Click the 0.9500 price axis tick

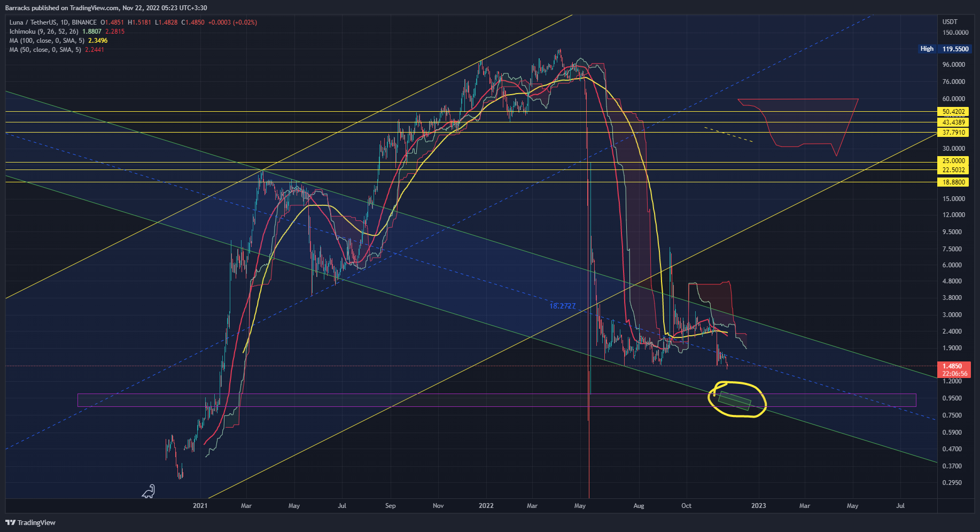click(952, 398)
